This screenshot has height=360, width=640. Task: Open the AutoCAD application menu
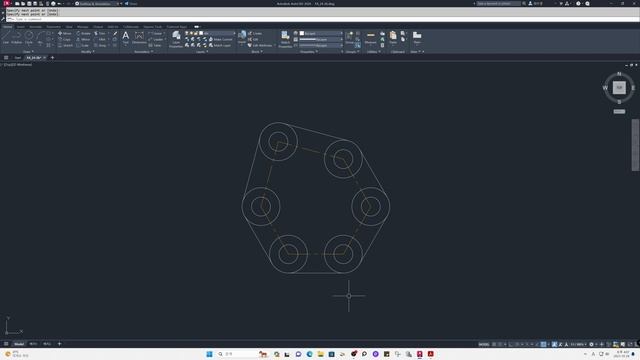[x=7, y=3]
